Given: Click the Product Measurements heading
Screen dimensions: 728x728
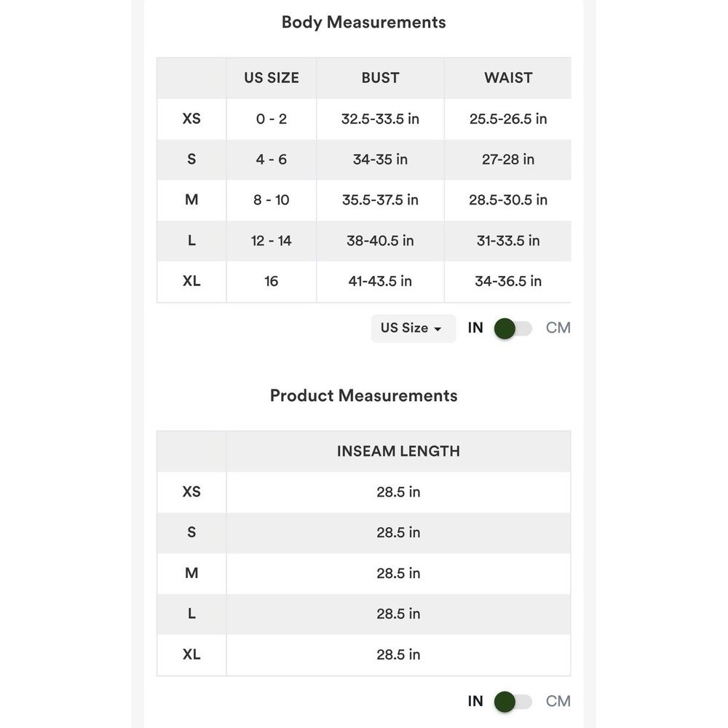Looking at the screenshot, I should point(364,395).
